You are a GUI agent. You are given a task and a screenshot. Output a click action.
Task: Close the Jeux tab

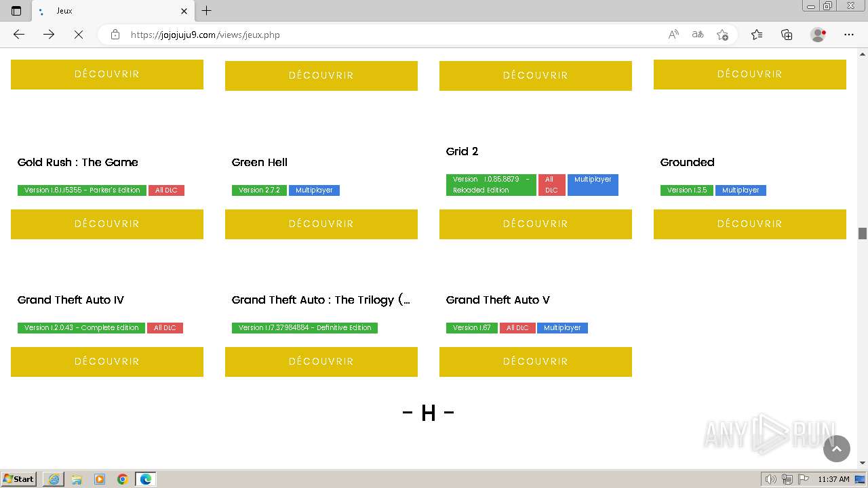click(184, 11)
